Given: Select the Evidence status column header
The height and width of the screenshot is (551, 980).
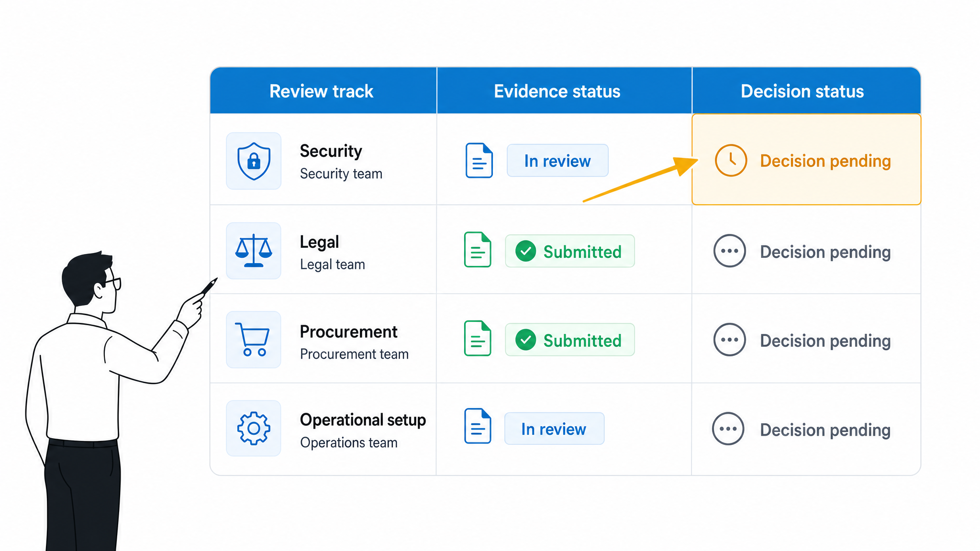Looking at the screenshot, I should pyautogui.click(x=564, y=91).
